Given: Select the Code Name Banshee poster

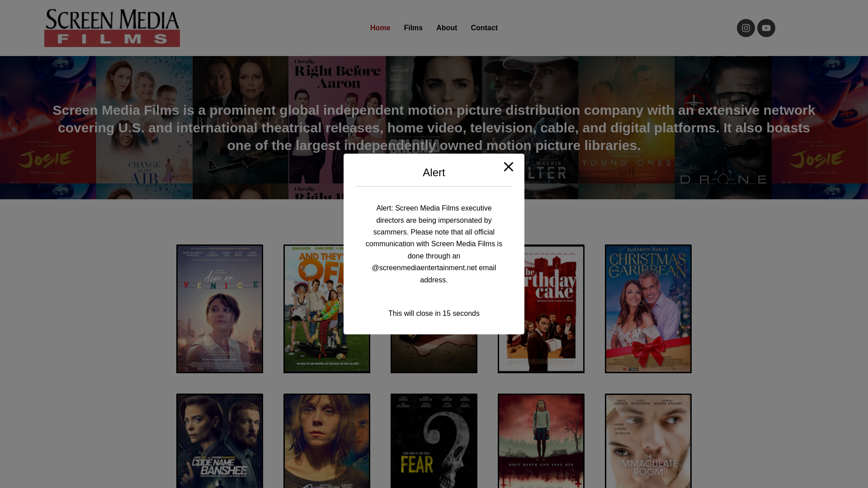Looking at the screenshot, I should (220, 441).
